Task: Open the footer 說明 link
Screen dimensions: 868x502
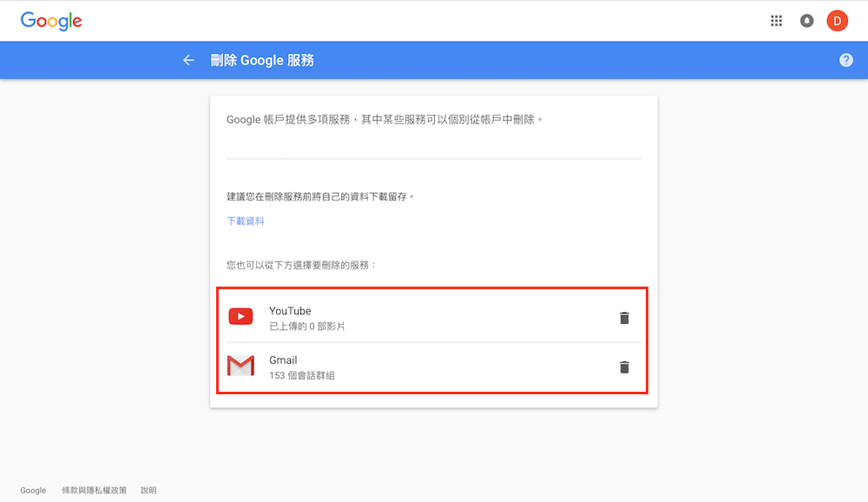Action: tap(148, 491)
